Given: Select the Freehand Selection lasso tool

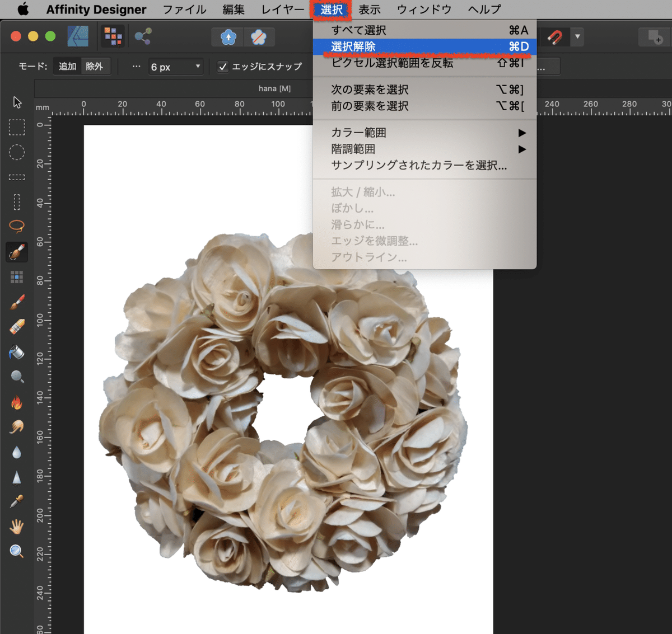Looking at the screenshot, I should 17,226.
